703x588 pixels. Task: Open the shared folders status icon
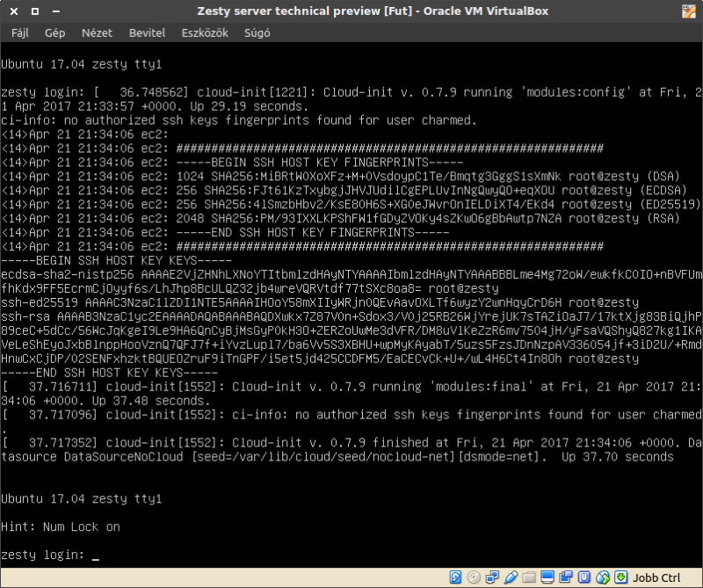[x=529, y=577]
